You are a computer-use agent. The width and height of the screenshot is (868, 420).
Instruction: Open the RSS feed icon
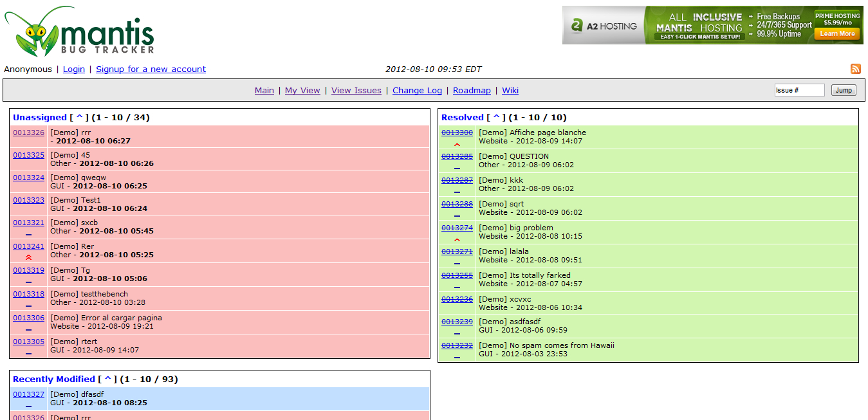856,69
